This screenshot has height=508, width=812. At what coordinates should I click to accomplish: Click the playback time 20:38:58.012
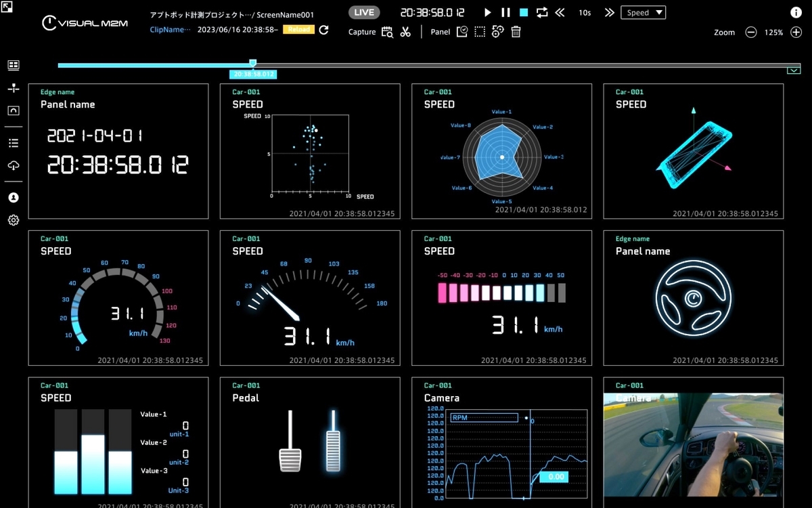(432, 13)
